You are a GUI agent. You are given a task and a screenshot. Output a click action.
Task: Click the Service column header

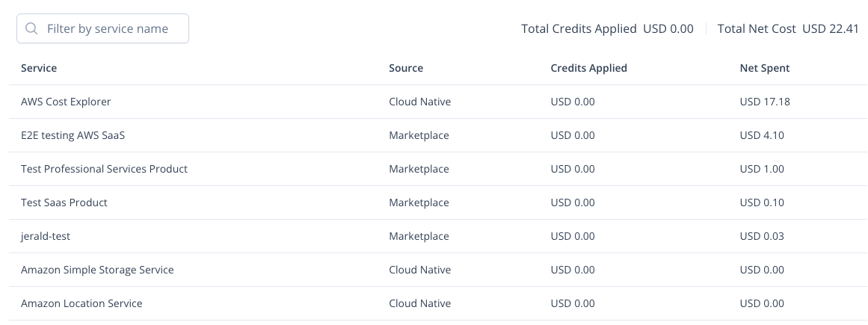(x=39, y=68)
